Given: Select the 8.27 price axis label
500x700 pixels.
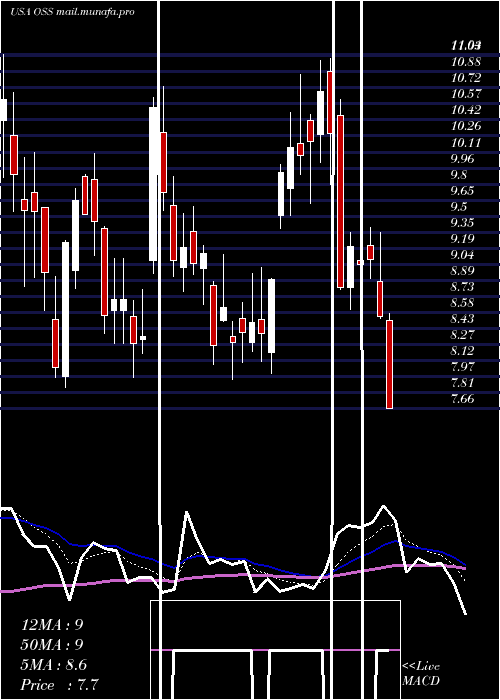Looking at the screenshot, I should [x=462, y=335].
